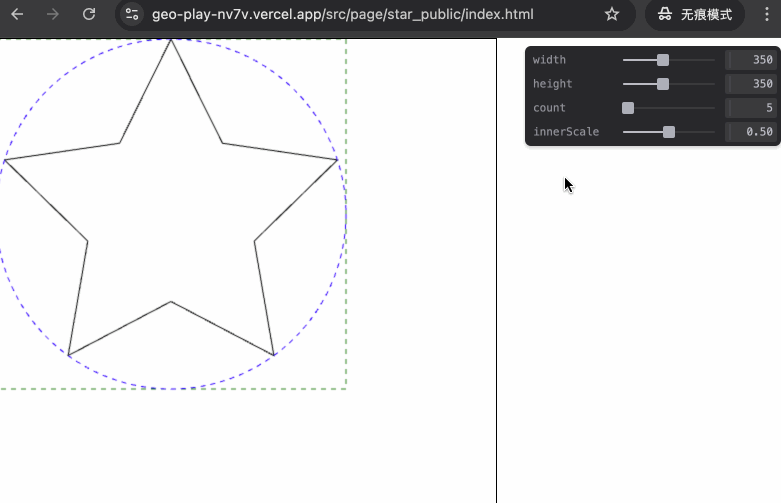
Task: Click the count slider handle
Action: click(628, 108)
